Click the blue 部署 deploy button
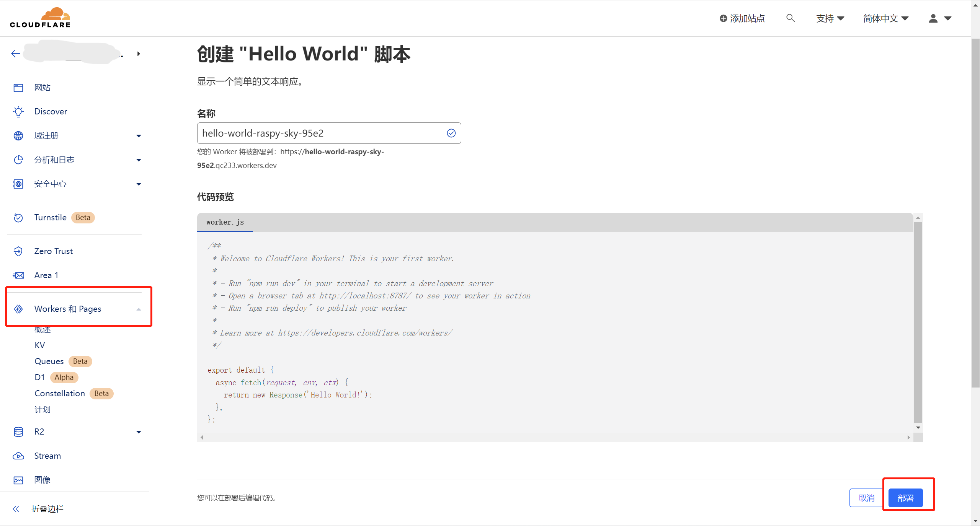This screenshot has width=980, height=526. pyautogui.click(x=905, y=498)
